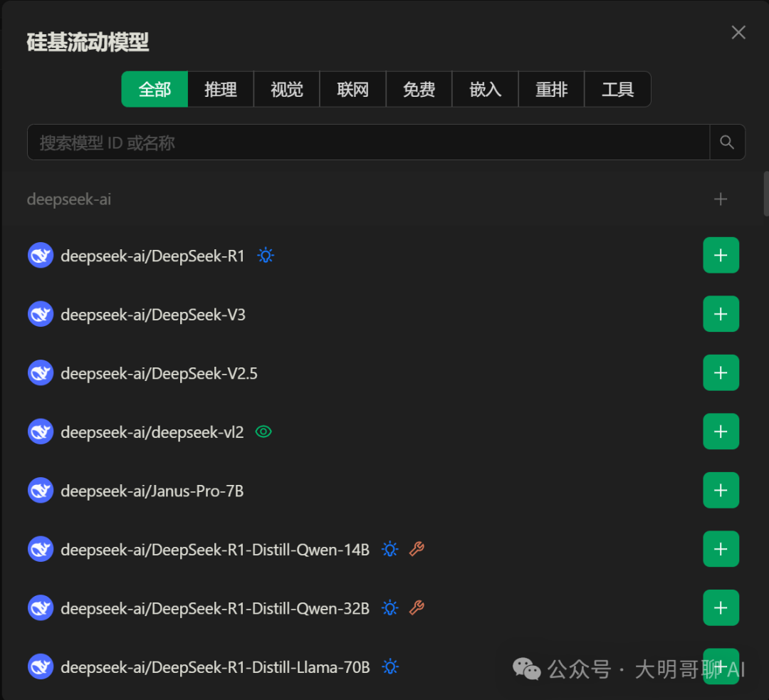Image resolution: width=769 pixels, height=700 pixels.
Task: Add the deepseek-ai/DeepSeek-V2.5 model
Action: (x=721, y=373)
